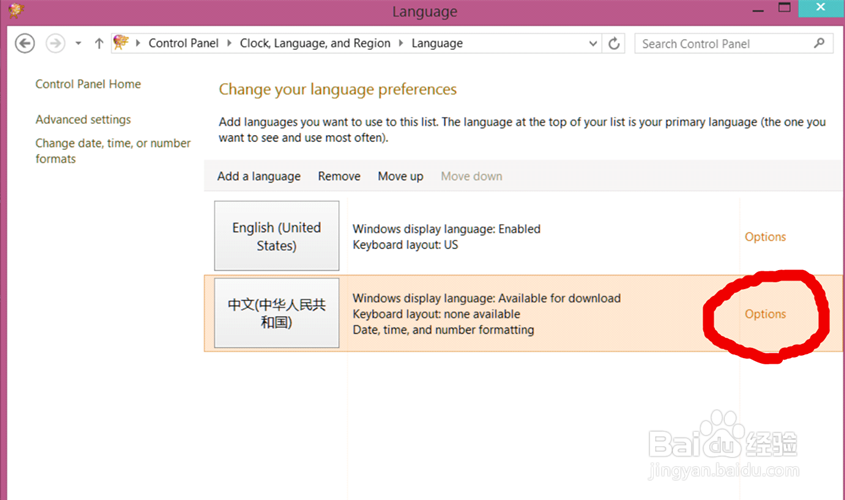Click 'Keyboard layout: US' text
845x500 pixels.
tap(405, 245)
